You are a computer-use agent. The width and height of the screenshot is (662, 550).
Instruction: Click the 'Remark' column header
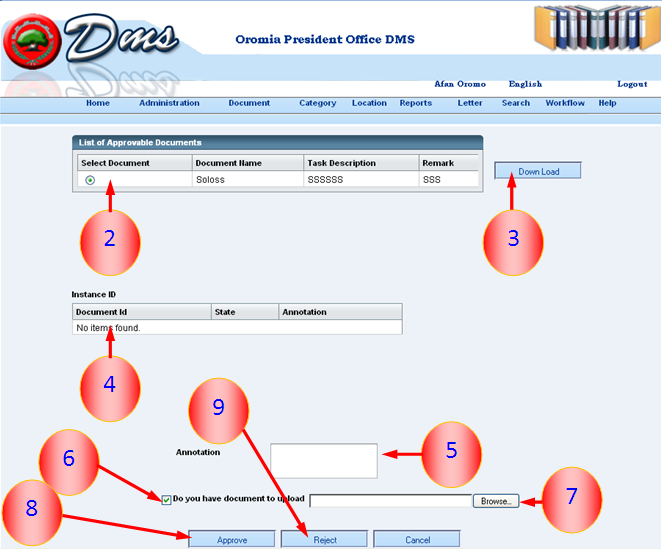(449, 163)
